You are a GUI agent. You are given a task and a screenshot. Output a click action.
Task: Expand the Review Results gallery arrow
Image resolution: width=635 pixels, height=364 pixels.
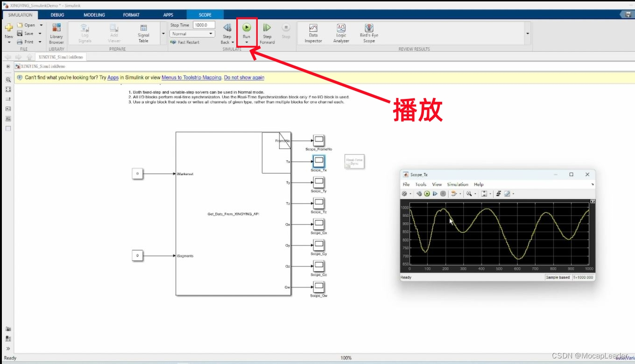(x=528, y=34)
